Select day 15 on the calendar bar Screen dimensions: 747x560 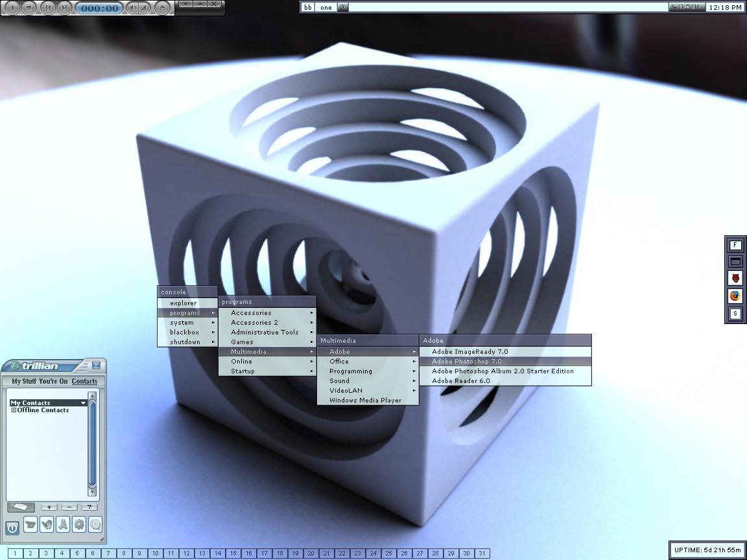(x=233, y=554)
